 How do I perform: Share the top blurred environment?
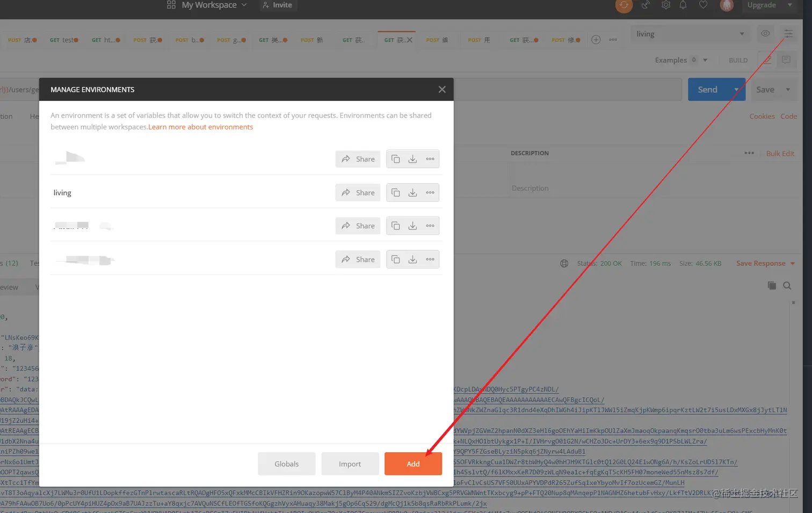[358, 159]
